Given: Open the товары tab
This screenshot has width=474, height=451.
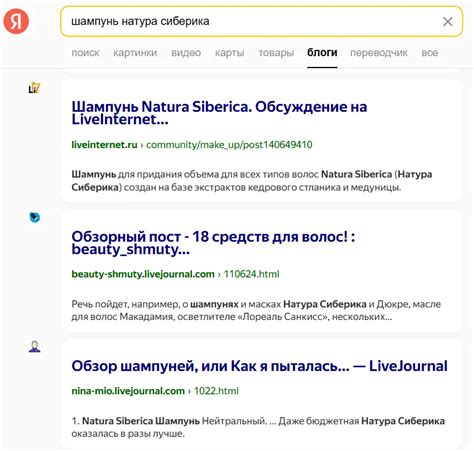Looking at the screenshot, I should coord(276,53).
